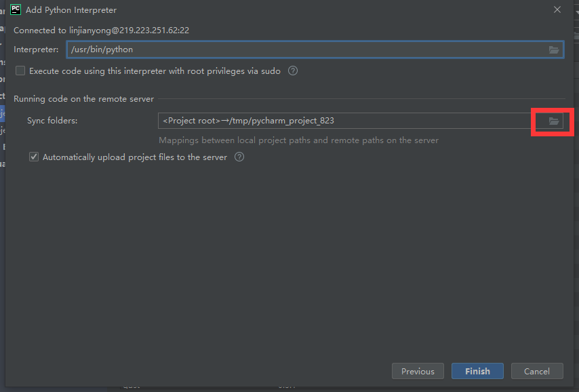This screenshot has width=579, height=392.
Task: Open Sync folders mapping browse icon
Action: [554, 121]
